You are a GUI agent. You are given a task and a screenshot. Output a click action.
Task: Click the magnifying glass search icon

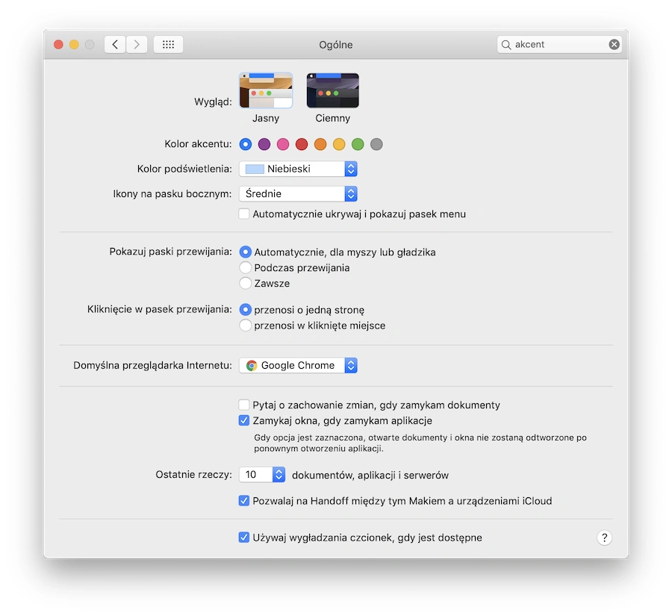506,45
